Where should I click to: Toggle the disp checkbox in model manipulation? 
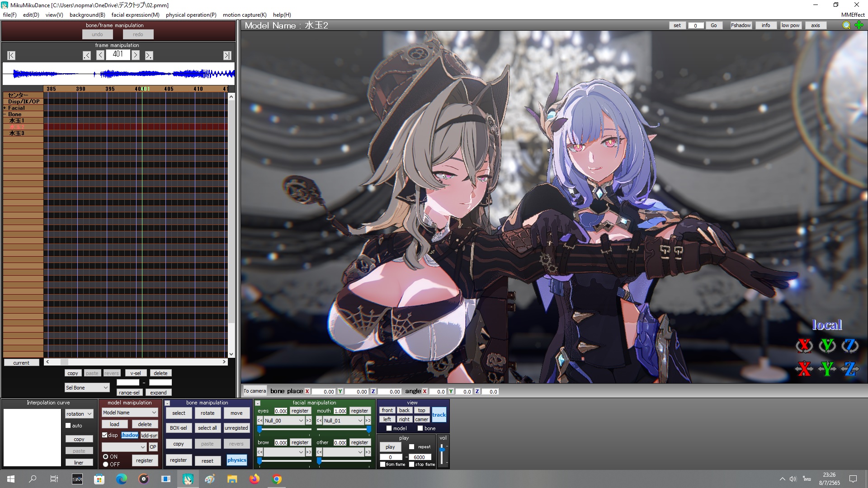point(105,436)
